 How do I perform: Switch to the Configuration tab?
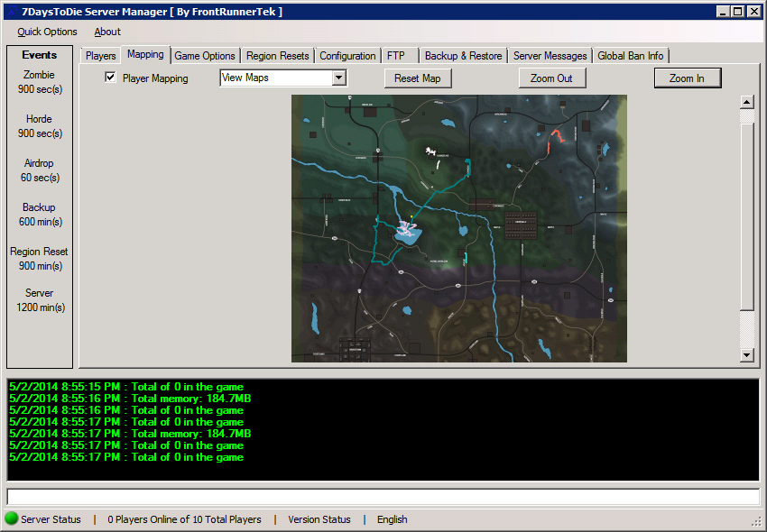347,56
